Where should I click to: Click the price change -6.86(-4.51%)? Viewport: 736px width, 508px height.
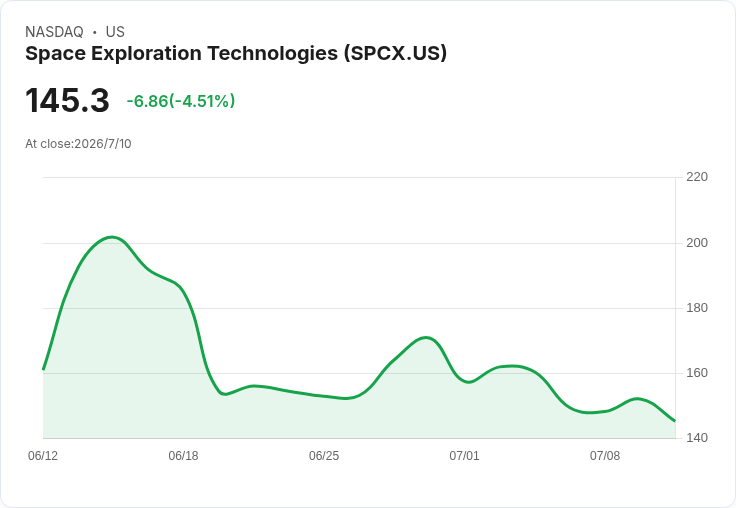(181, 101)
